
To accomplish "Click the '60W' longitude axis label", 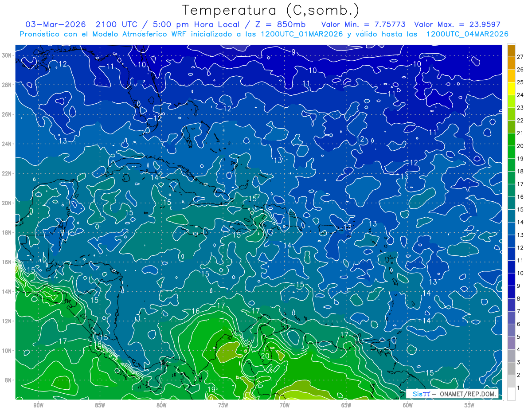I will 408,405.
